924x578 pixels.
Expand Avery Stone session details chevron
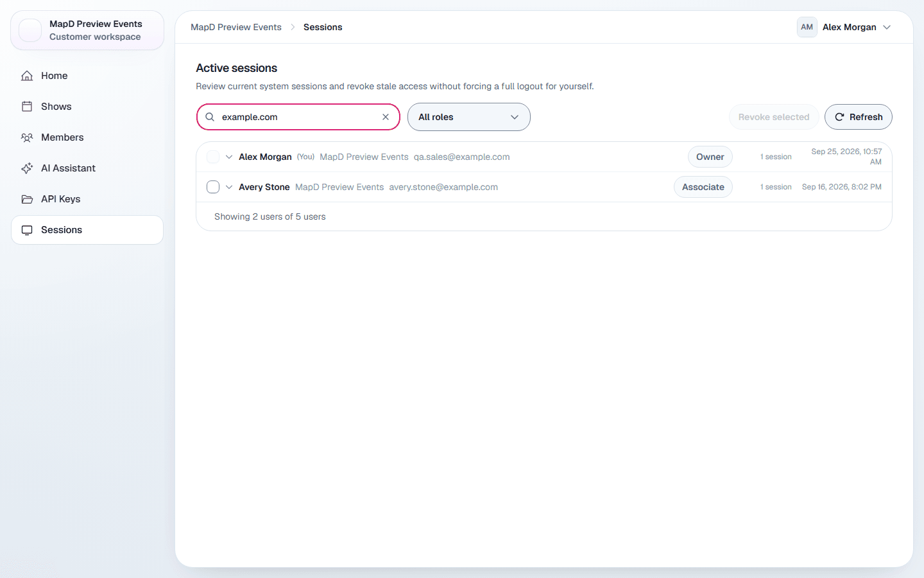[229, 187]
